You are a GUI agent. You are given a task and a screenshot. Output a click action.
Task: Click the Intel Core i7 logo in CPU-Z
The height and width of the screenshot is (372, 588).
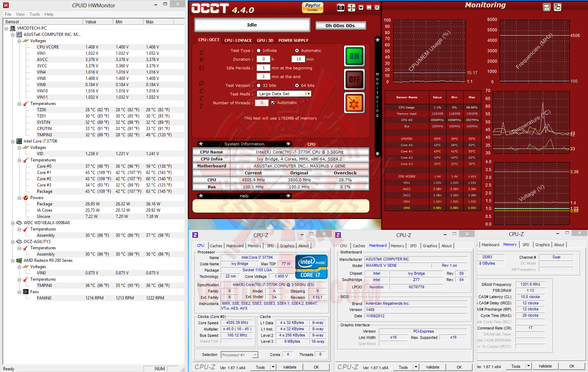point(311,267)
